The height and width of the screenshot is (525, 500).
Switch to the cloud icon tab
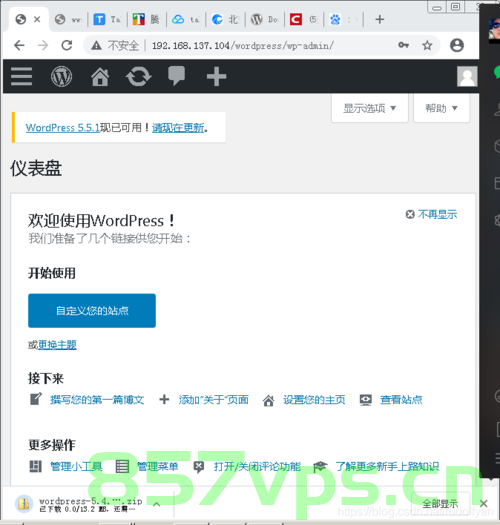[178, 19]
